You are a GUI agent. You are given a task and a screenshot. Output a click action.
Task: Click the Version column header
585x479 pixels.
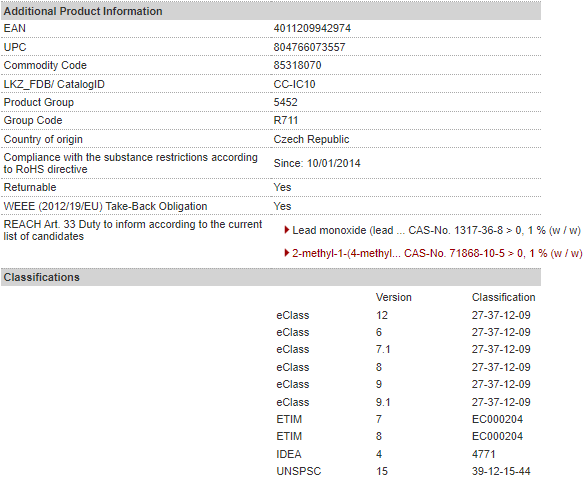394,297
